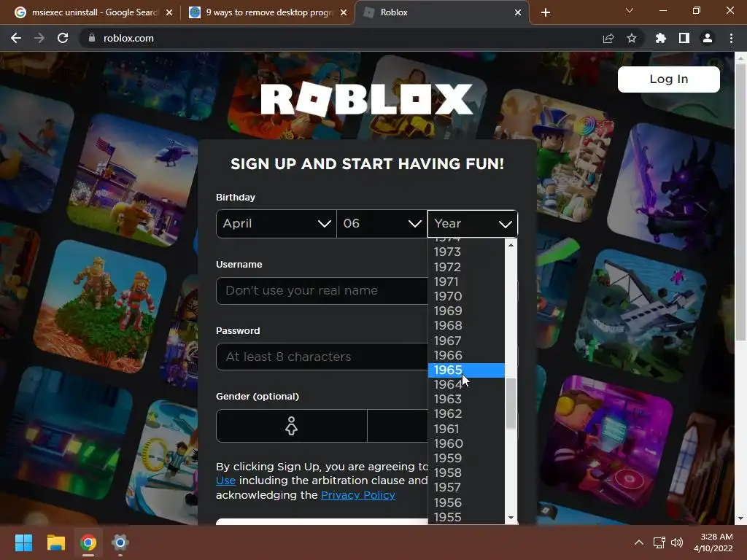Reload the Roblox page
The height and width of the screenshot is (560, 747).
click(63, 38)
